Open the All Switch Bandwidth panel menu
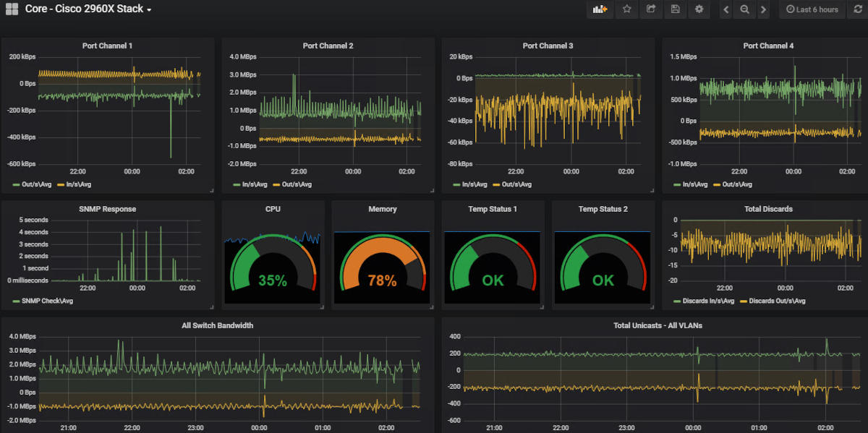Image resolution: width=868 pixels, height=433 pixels. 218,325
